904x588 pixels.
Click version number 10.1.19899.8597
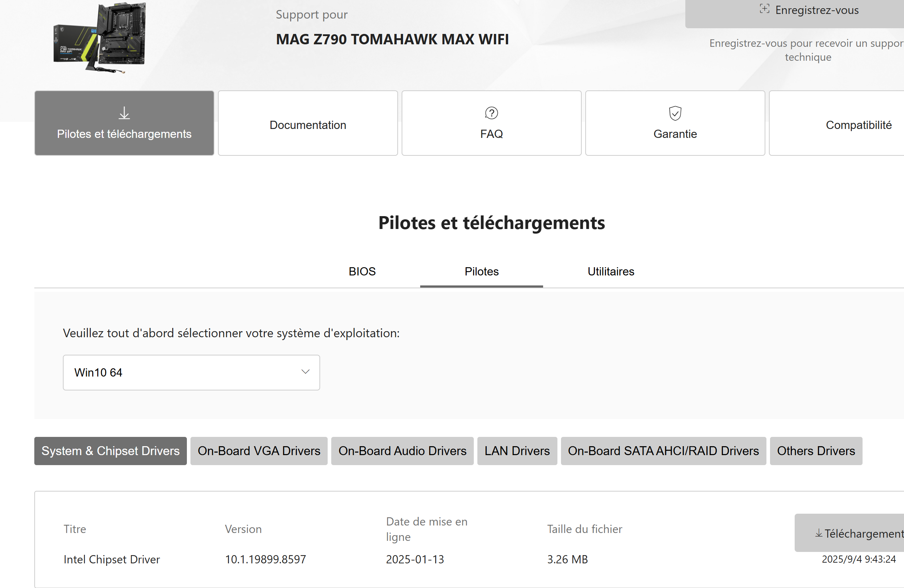[265, 559]
